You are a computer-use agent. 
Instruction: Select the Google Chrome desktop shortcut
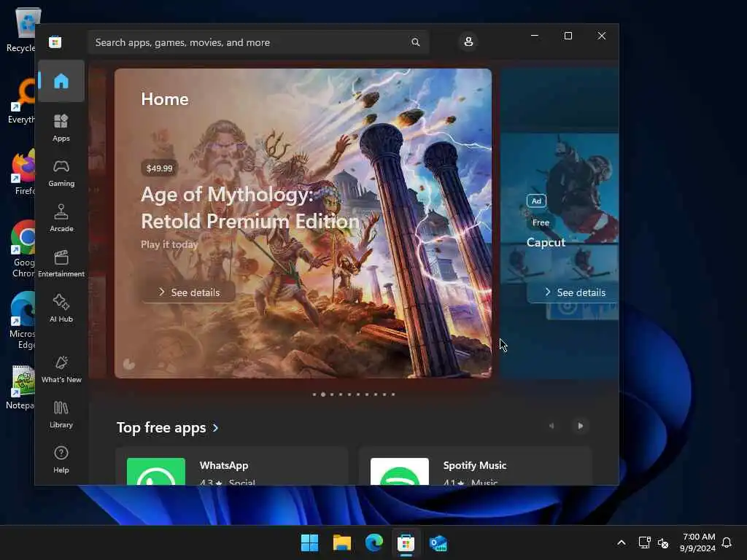[x=23, y=249]
